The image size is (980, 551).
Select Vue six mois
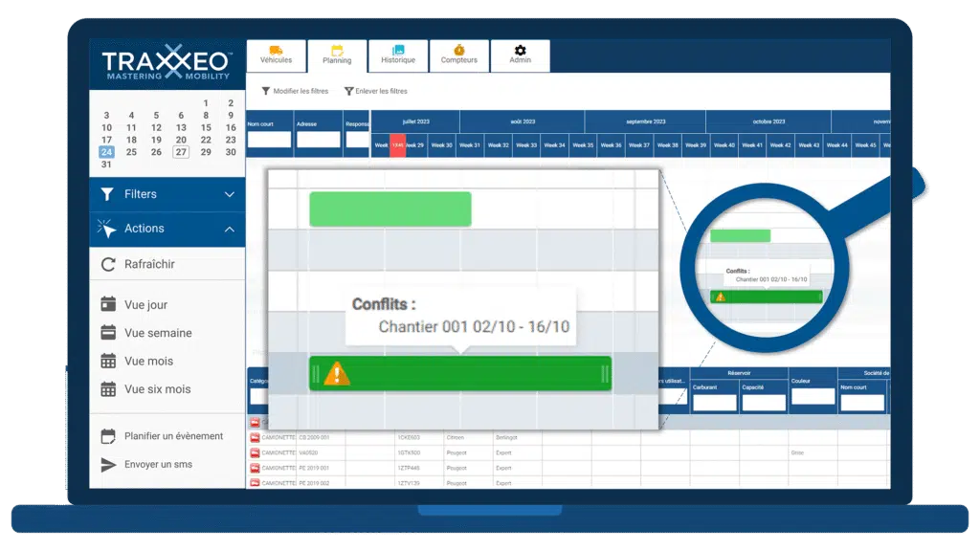(158, 389)
